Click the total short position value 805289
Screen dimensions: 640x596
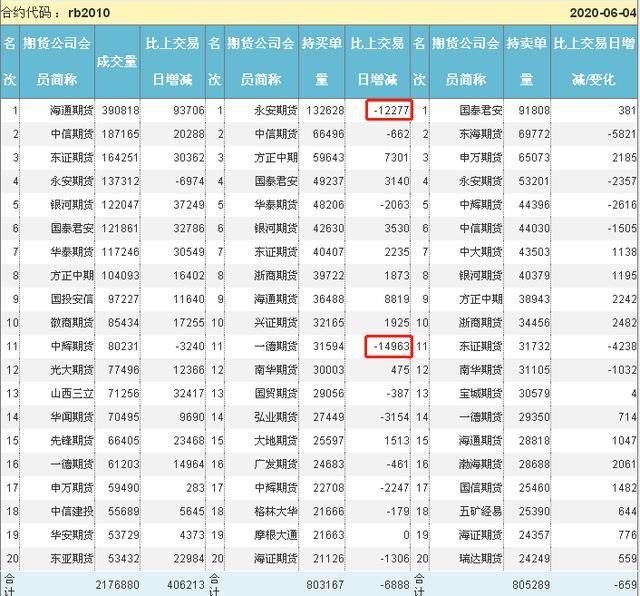(527, 582)
